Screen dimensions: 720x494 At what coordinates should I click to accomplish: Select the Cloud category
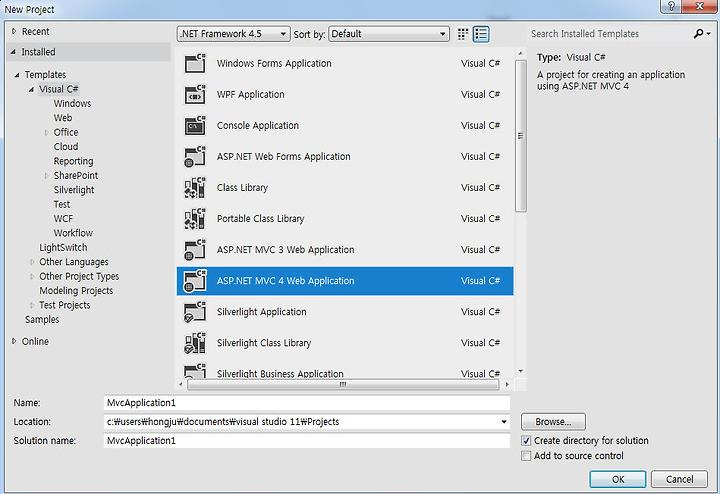(66, 146)
